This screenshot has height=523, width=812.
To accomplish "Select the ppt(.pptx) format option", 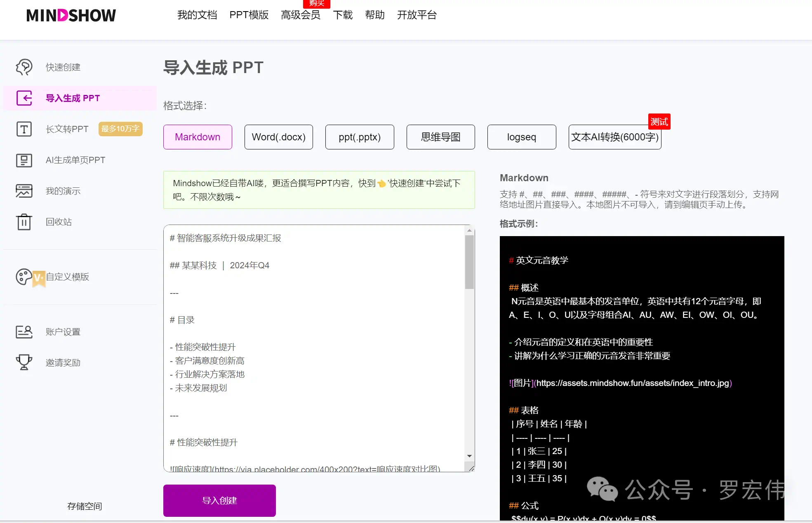I will click(x=360, y=137).
